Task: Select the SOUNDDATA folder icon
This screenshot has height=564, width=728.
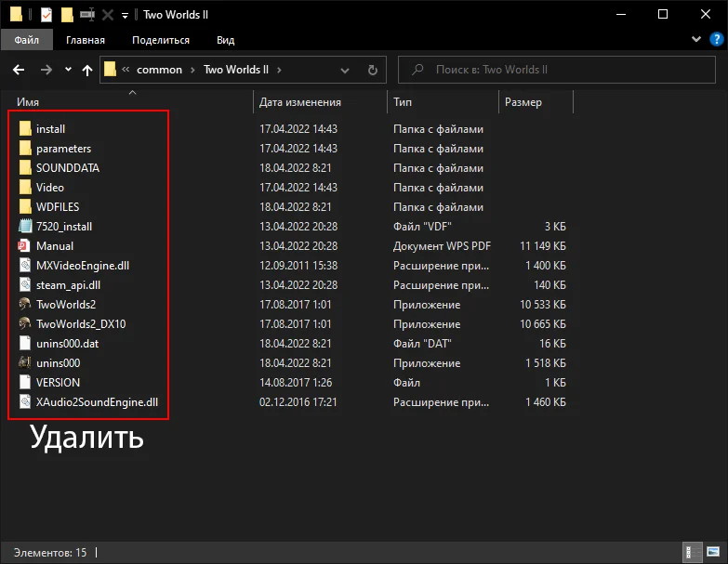Action: (x=25, y=167)
